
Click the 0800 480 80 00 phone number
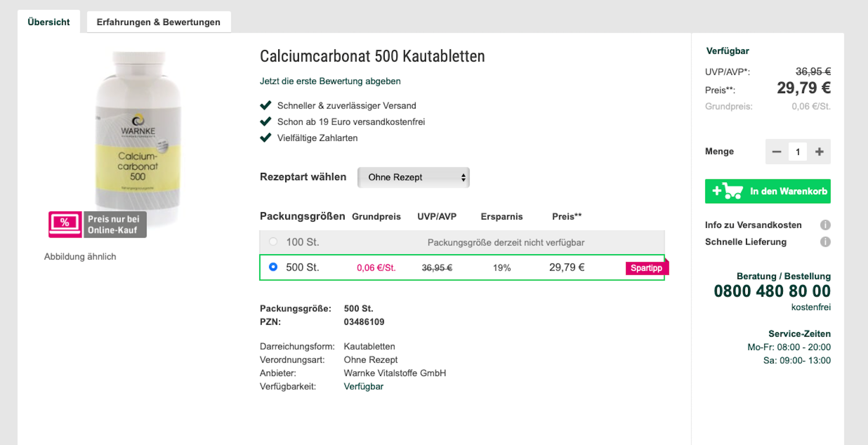click(x=771, y=291)
